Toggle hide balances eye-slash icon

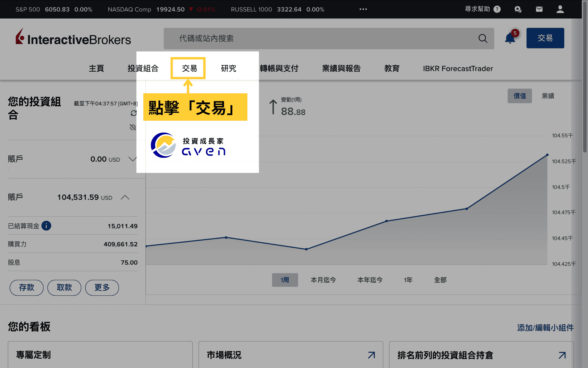(133, 127)
